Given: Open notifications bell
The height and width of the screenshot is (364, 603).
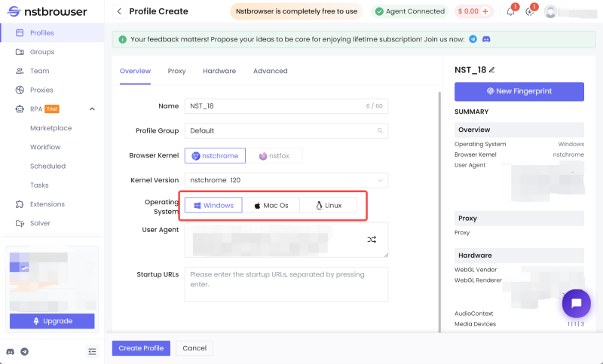Looking at the screenshot, I should pyautogui.click(x=510, y=12).
